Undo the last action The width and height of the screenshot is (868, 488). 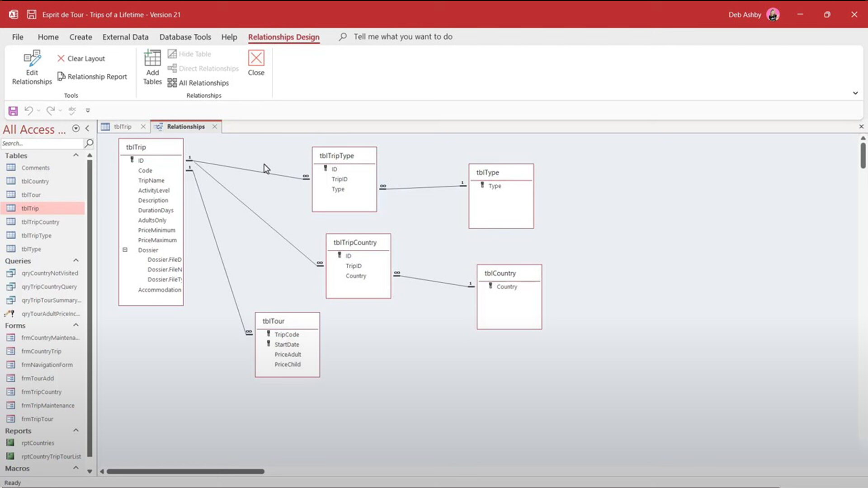click(28, 110)
